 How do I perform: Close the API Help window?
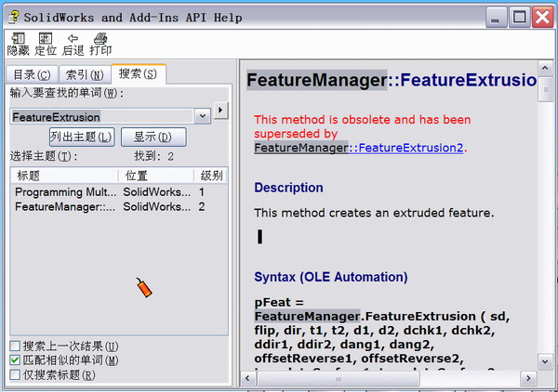point(542,17)
